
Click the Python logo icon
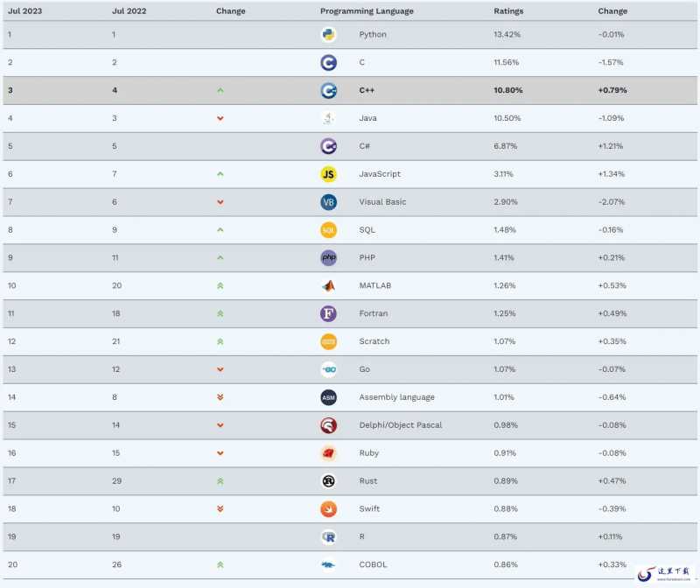click(x=329, y=34)
